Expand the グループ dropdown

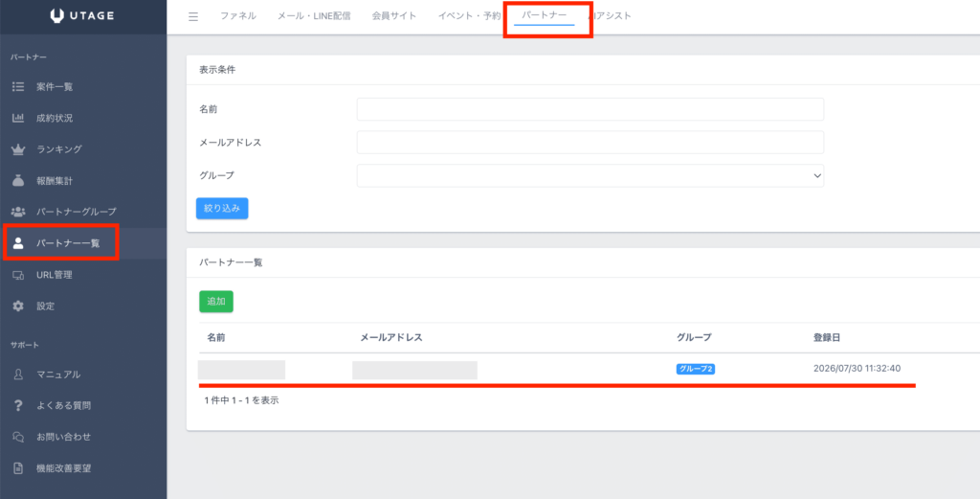coord(590,175)
